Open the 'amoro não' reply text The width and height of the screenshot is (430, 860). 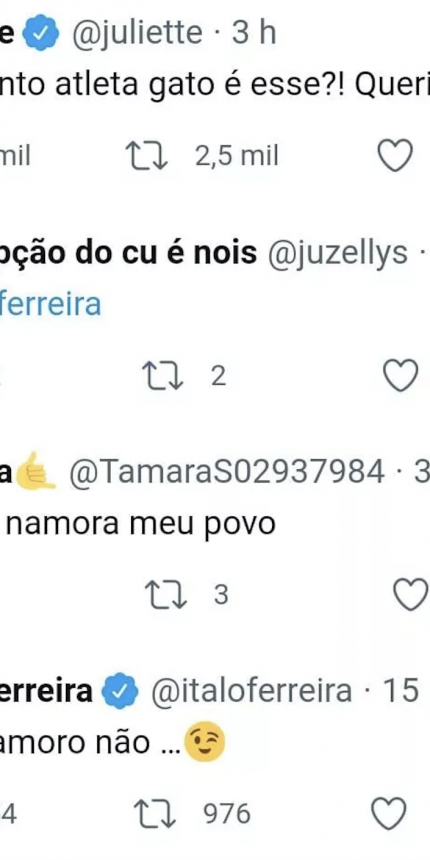tap(112, 743)
